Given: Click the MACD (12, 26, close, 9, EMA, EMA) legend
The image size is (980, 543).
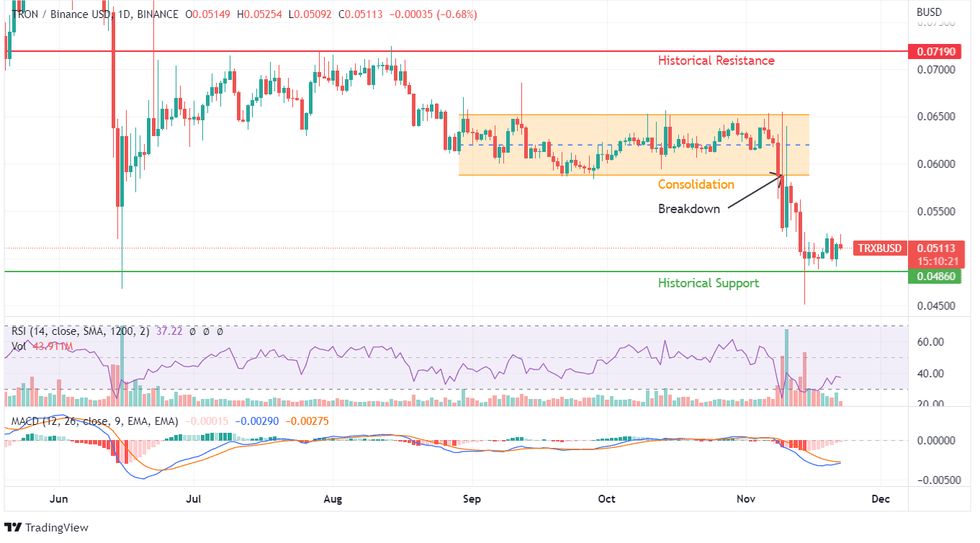Looking at the screenshot, I should pyautogui.click(x=94, y=421).
